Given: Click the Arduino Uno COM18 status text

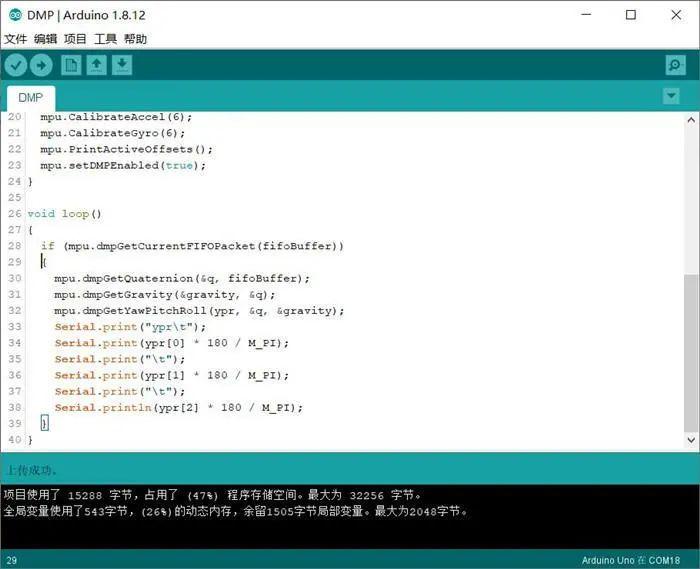Looking at the screenshot, I should click(x=636, y=559).
